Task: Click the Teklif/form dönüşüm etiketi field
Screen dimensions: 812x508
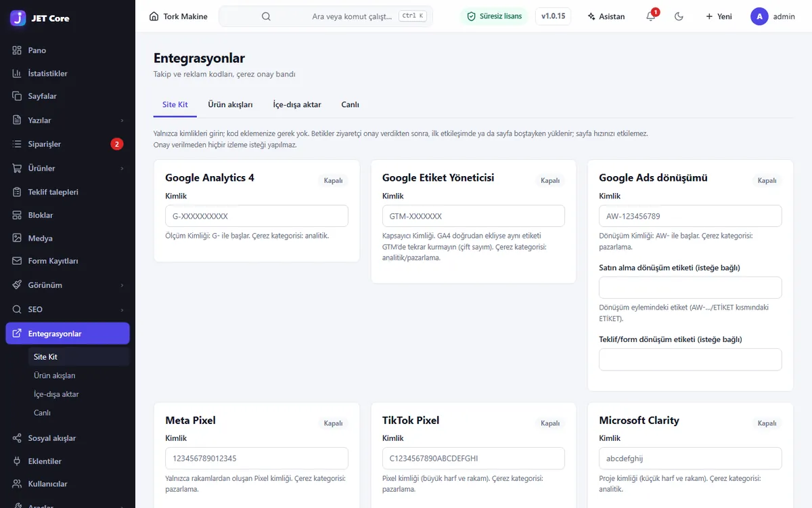Action: coord(690,360)
